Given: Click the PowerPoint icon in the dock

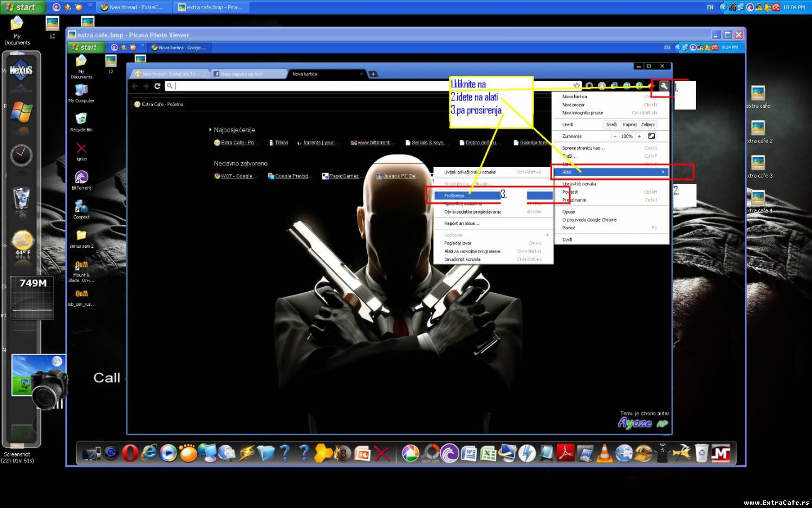Looking at the screenshot, I should [362, 453].
